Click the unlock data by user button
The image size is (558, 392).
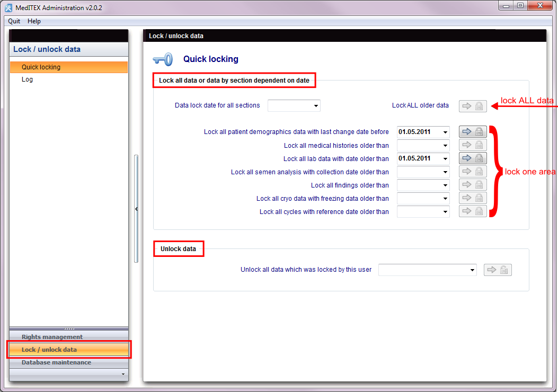click(498, 270)
